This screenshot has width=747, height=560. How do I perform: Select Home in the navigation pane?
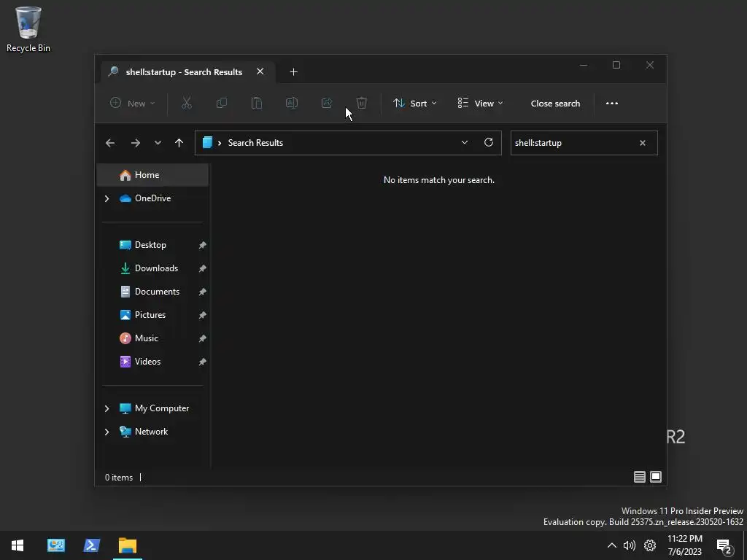152,175
